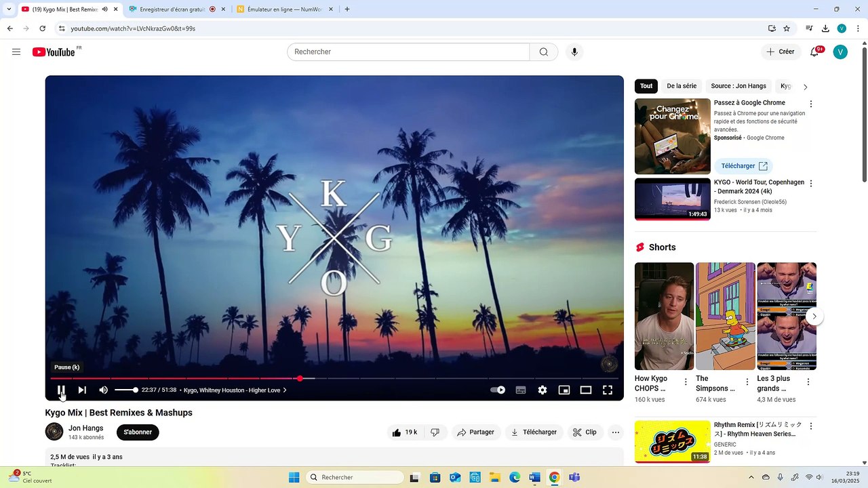Open options for the KYGO World Tour video

click(x=810, y=183)
